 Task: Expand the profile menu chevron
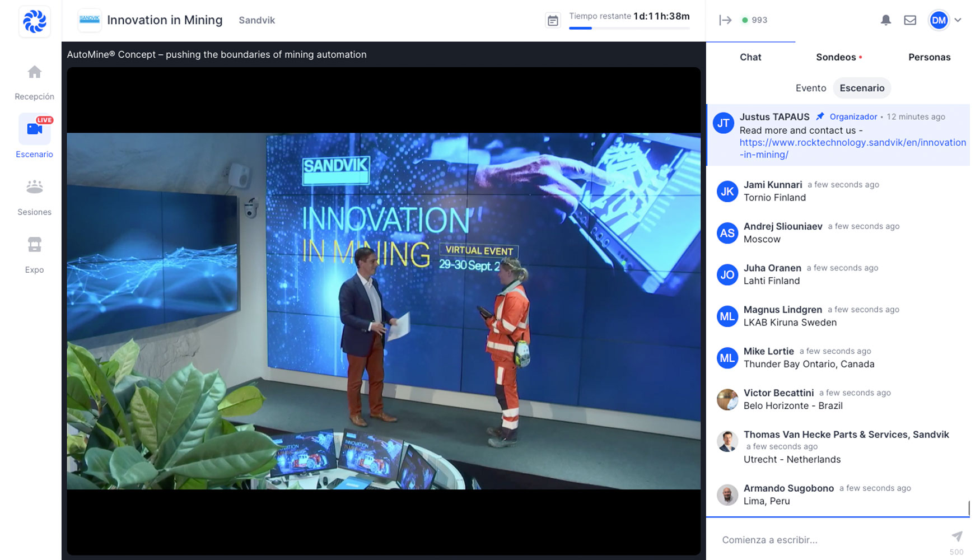[958, 20]
